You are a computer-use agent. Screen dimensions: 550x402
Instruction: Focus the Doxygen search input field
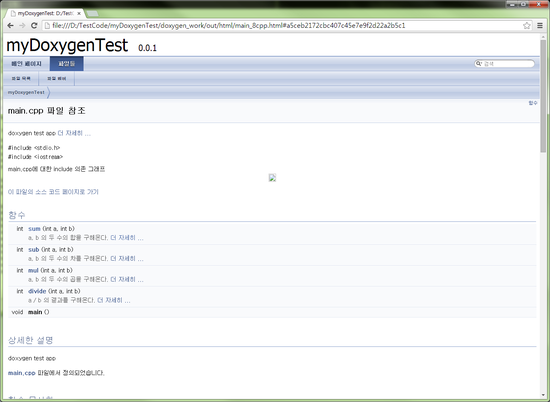coord(508,64)
